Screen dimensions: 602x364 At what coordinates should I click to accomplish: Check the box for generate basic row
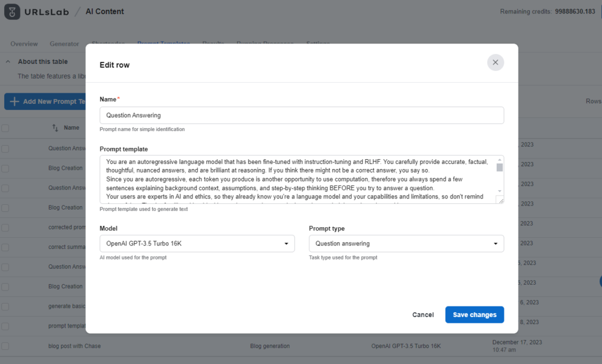click(x=5, y=306)
